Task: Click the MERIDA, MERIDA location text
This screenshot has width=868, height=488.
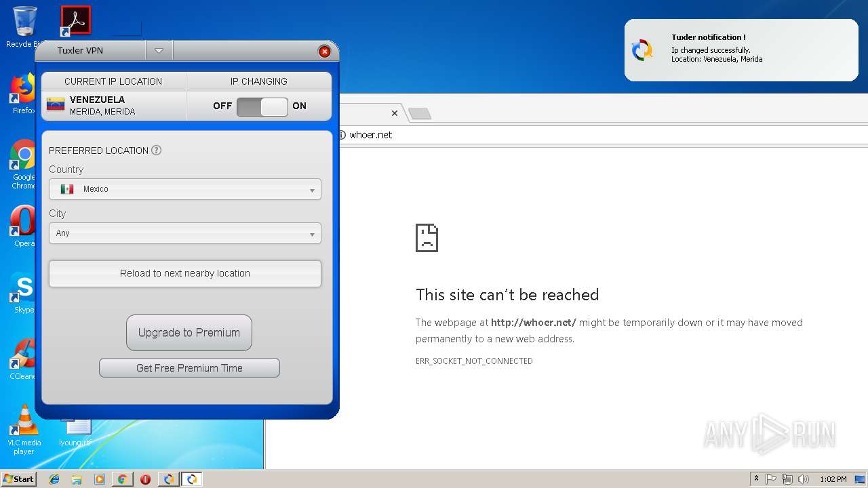Action: 102,112
